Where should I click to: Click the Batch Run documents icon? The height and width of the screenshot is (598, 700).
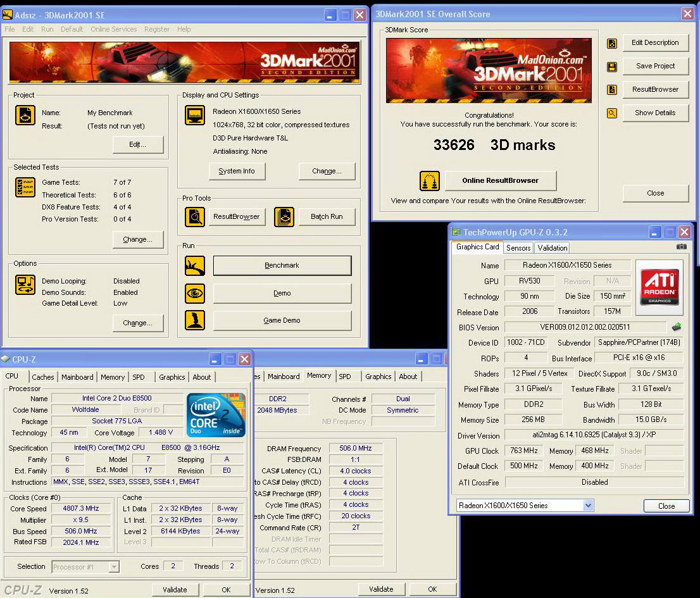(x=284, y=217)
